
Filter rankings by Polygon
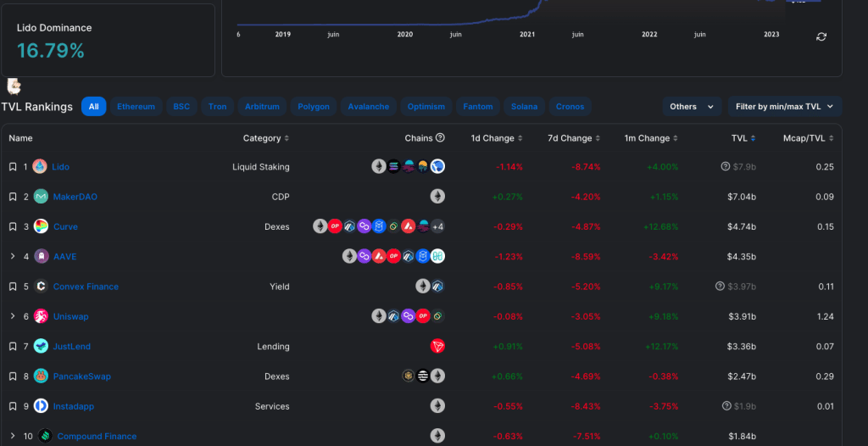[314, 106]
